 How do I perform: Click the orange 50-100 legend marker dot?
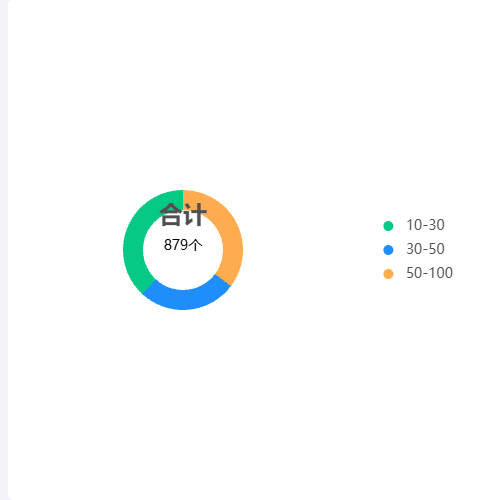coord(388,274)
